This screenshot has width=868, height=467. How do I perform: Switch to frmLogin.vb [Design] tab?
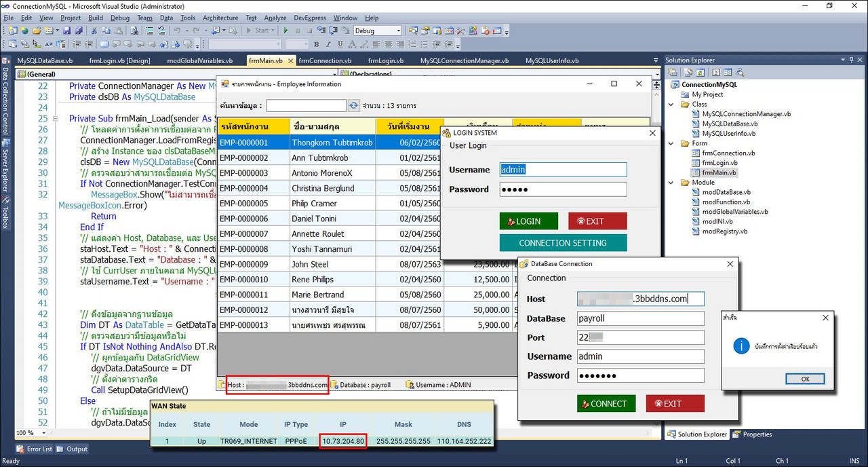click(x=119, y=60)
